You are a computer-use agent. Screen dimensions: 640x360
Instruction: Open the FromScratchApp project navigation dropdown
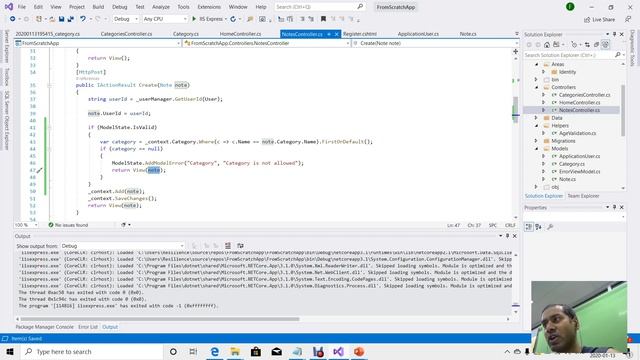98,43
